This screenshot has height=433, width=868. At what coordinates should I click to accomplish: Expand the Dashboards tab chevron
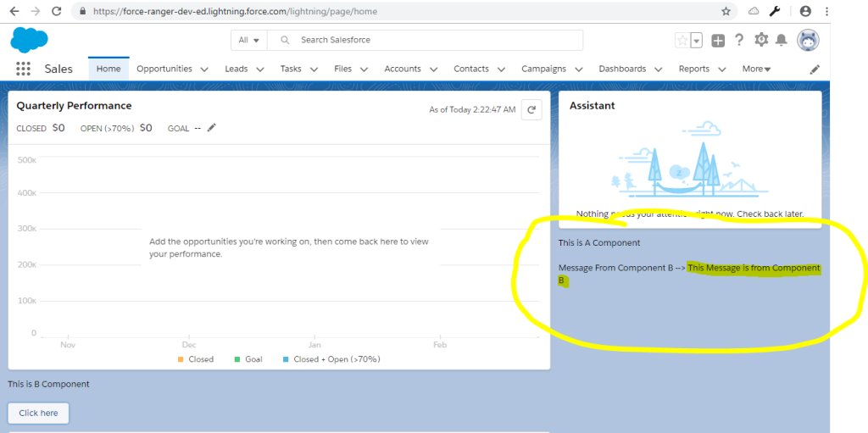click(658, 69)
